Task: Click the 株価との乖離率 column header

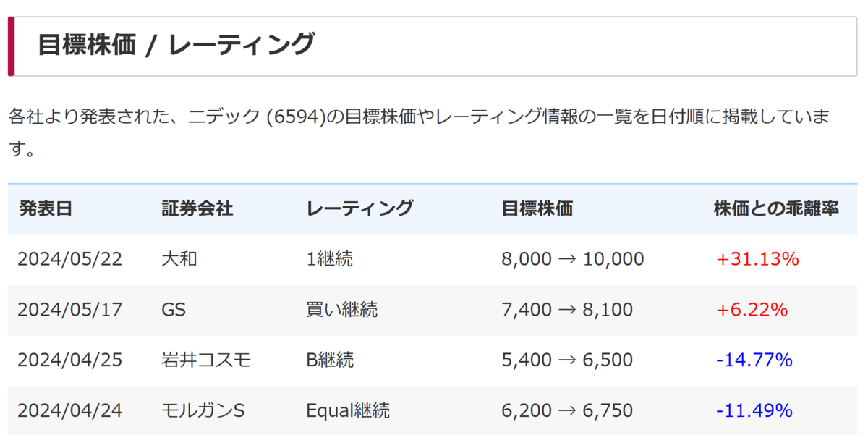Action: pos(776,208)
